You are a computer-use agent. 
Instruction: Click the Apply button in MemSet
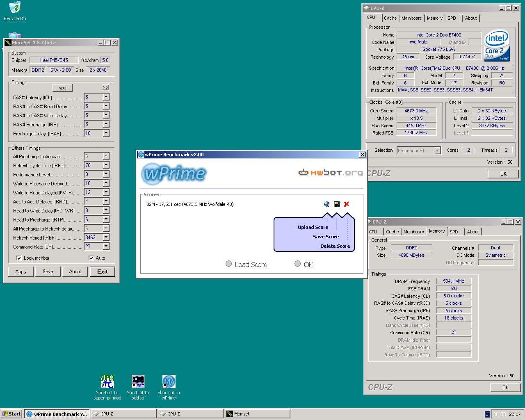(21, 272)
